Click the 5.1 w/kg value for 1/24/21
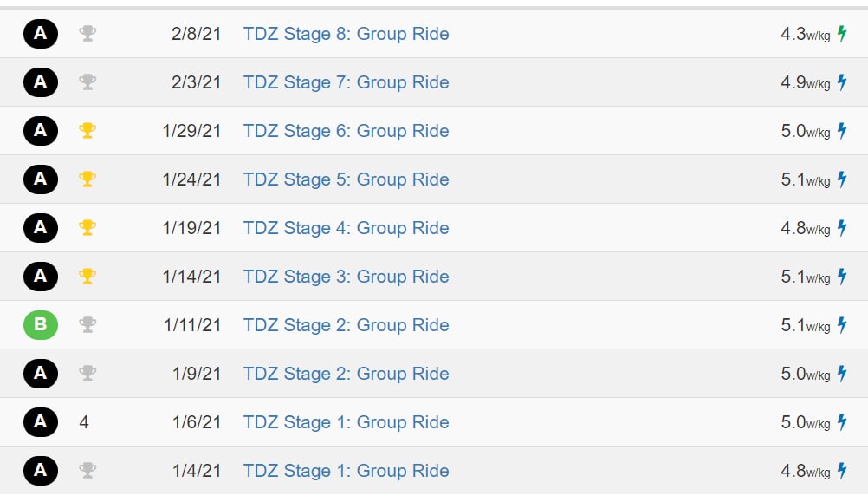This screenshot has height=502, width=868. click(x=806, y=179)
